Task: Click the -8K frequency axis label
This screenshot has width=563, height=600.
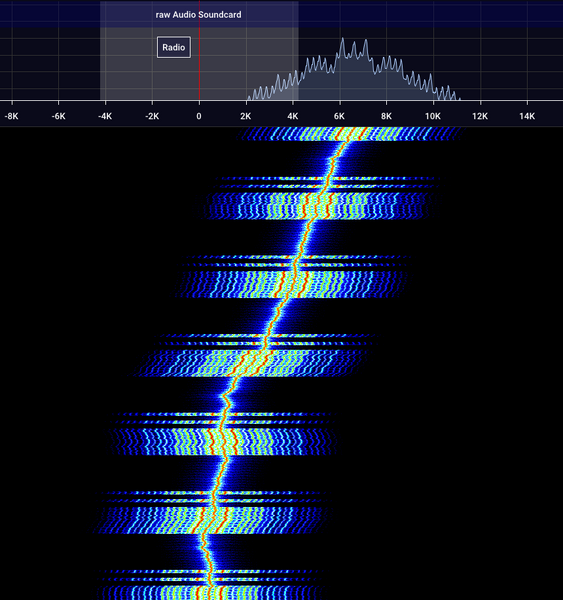Action: pyautogui.click(x=11, y=116)
